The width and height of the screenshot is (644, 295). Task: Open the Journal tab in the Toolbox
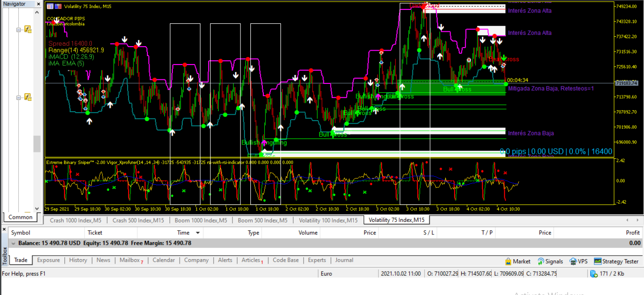click(344, 260)
